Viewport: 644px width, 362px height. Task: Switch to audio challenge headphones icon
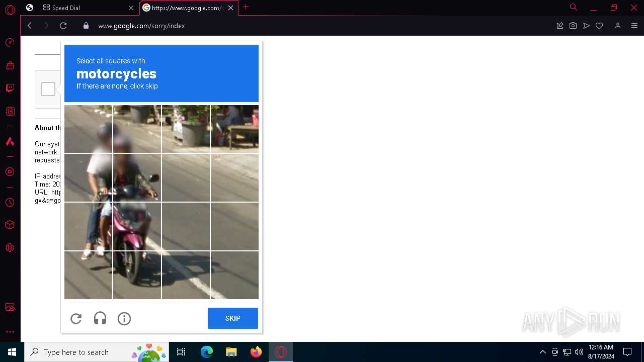click(x=100, y=318)
